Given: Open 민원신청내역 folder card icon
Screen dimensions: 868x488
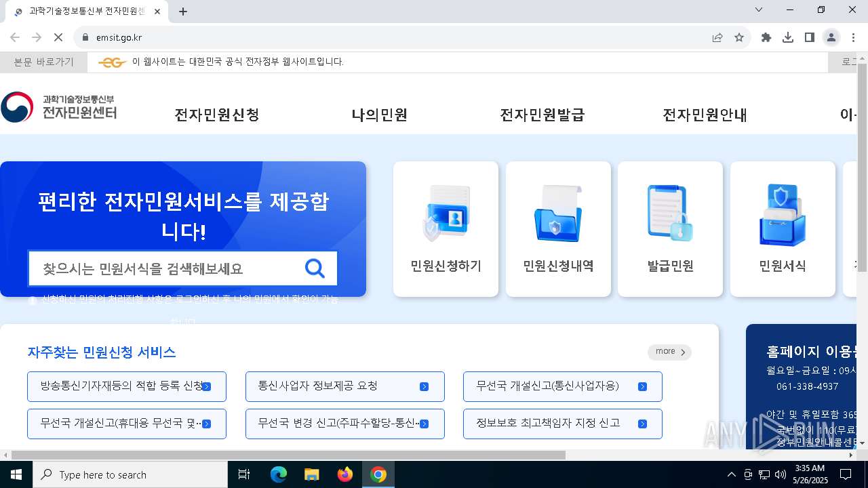Looking at the screenshot, I should point(558,213).
